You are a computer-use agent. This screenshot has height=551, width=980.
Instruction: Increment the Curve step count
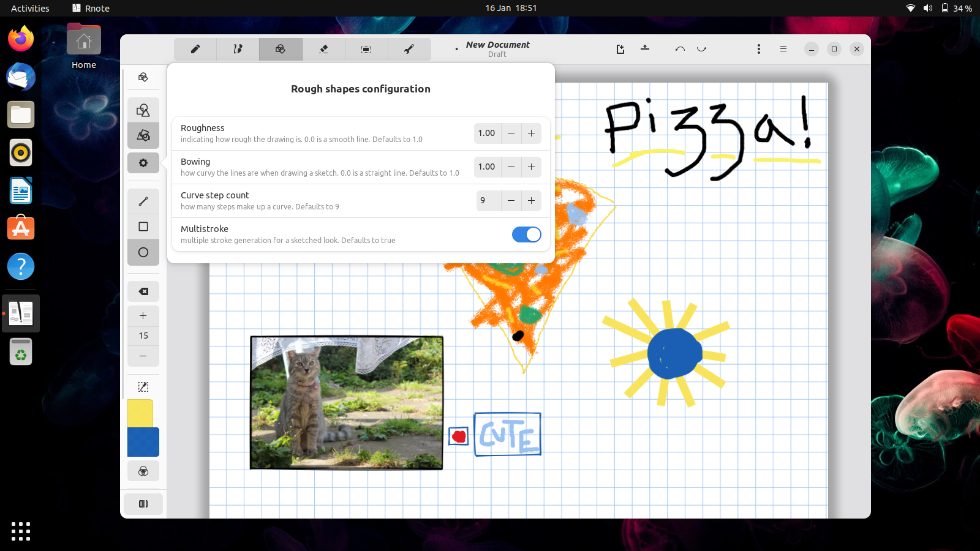point(531,201)
